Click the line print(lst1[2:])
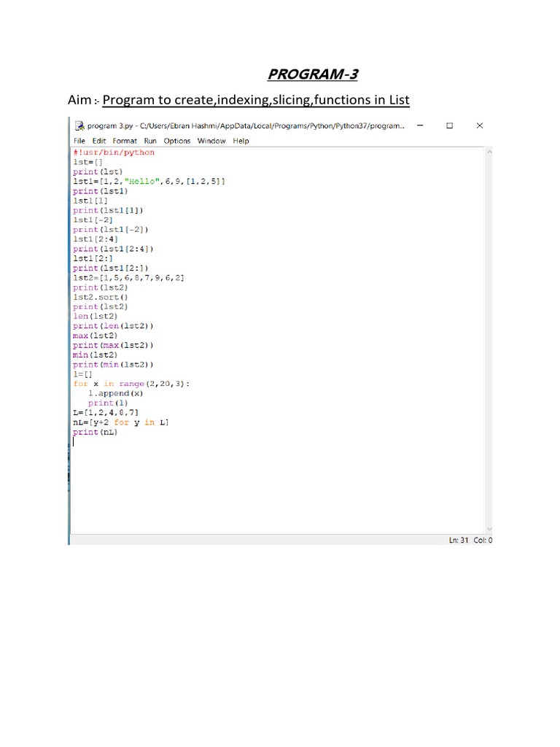The height and width of the screenshot is (747, 560). coord(111,268)
